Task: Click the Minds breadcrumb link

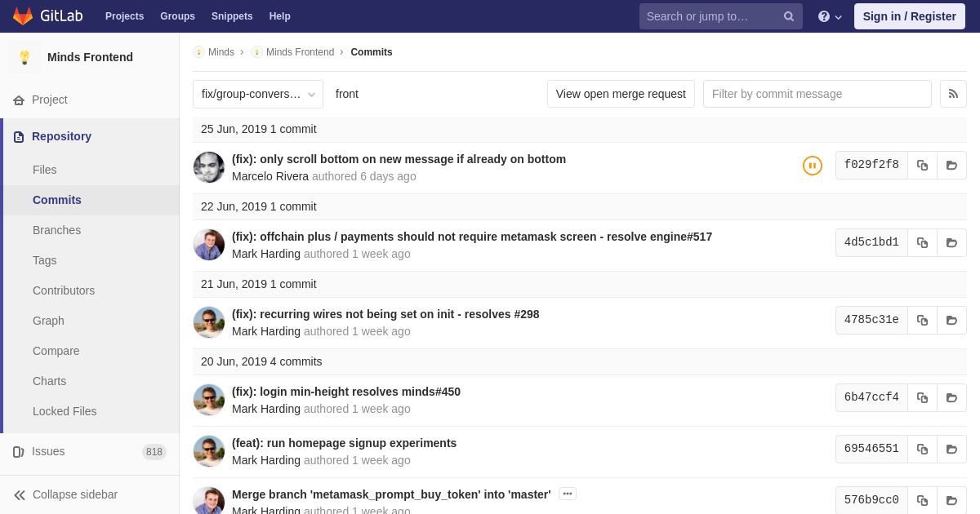Action: point(221,52)
